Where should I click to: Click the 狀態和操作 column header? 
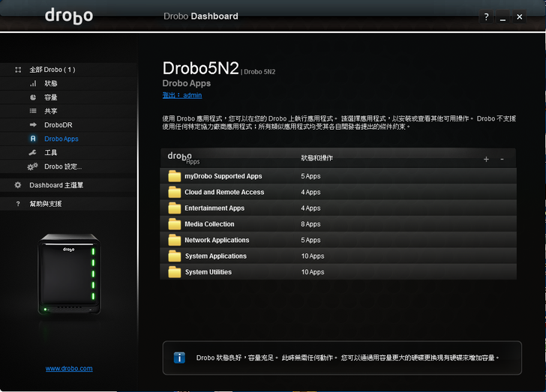316,158
